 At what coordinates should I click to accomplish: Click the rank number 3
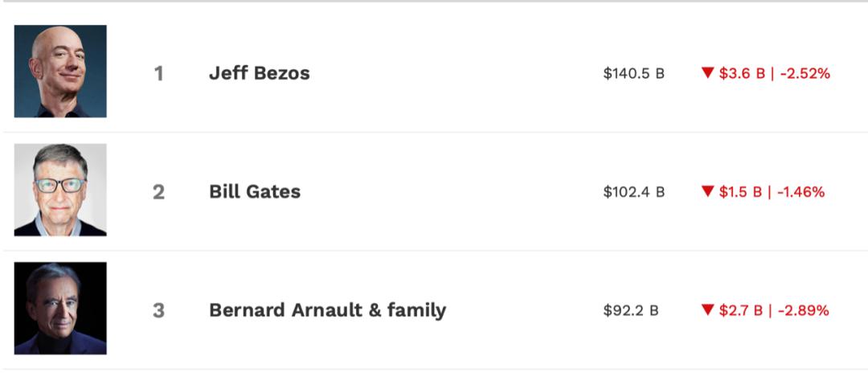click(x=158, y=310)
